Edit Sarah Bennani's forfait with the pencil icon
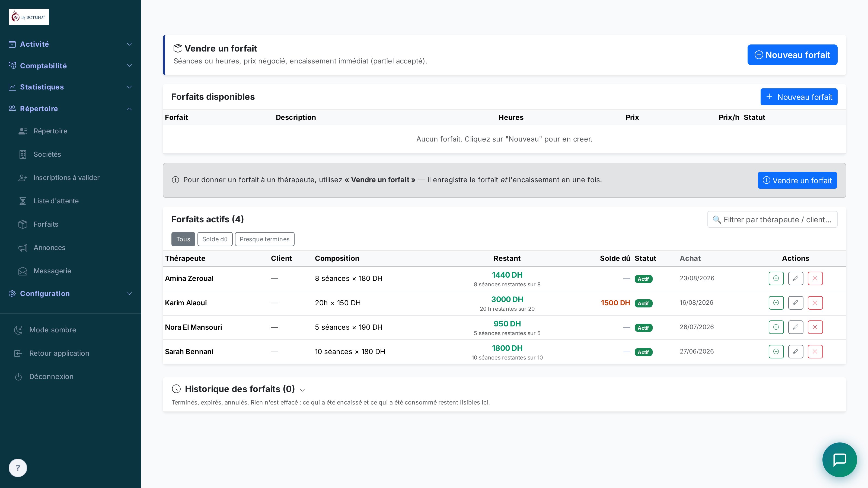 pos(796,351)
